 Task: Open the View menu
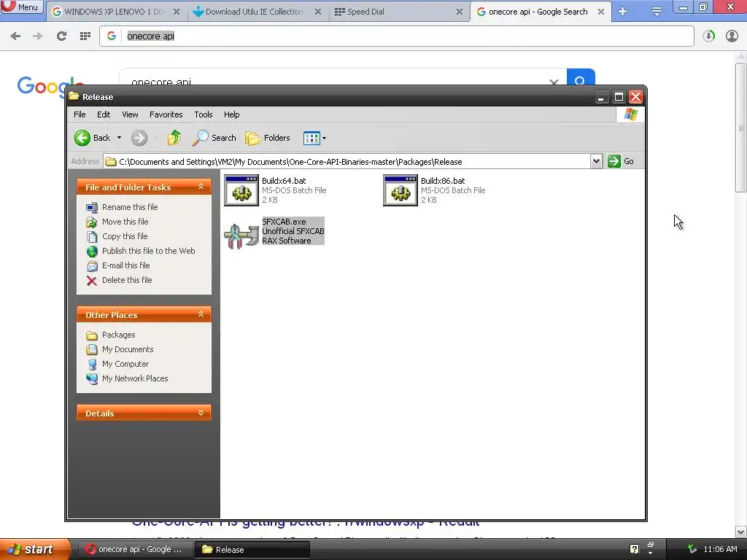130,114
